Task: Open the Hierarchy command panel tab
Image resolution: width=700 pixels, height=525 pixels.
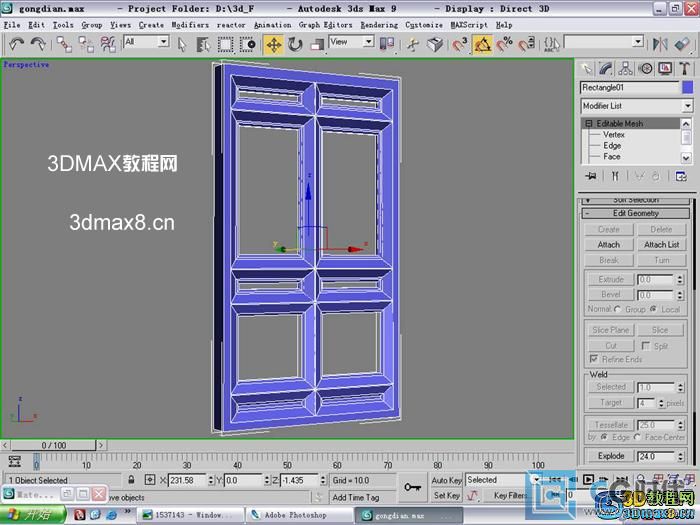Action: [625, 68]
